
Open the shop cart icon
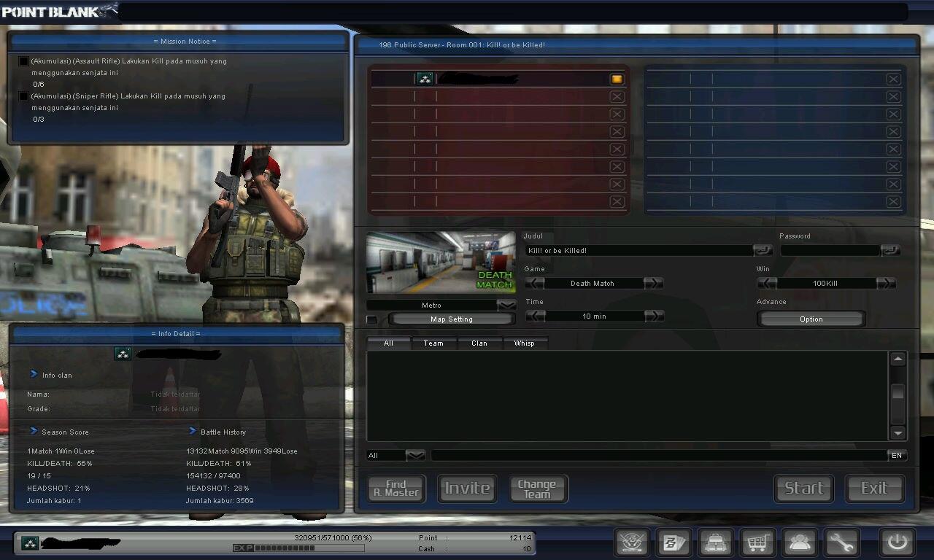point(757,543)
